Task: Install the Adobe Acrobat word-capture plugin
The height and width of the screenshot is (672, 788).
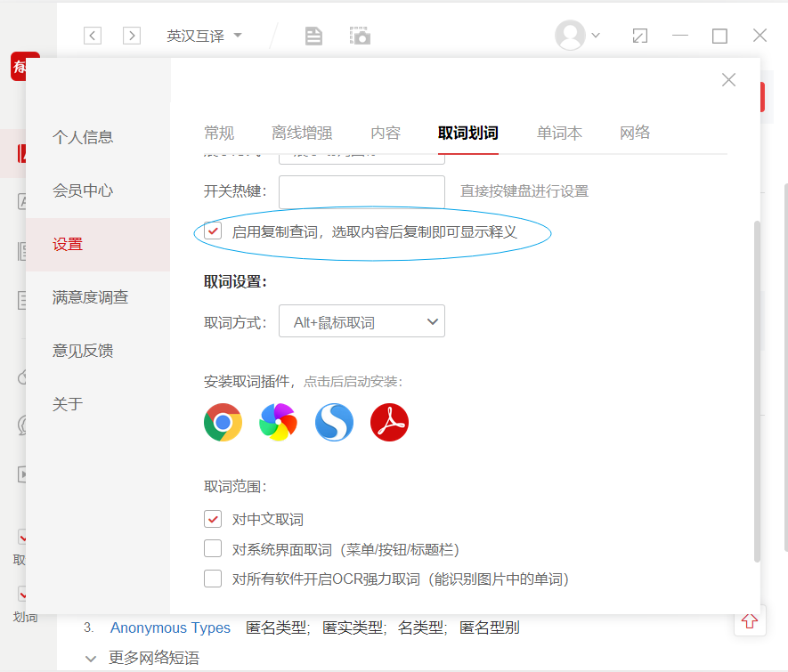Action: click(x=389, y=423)
